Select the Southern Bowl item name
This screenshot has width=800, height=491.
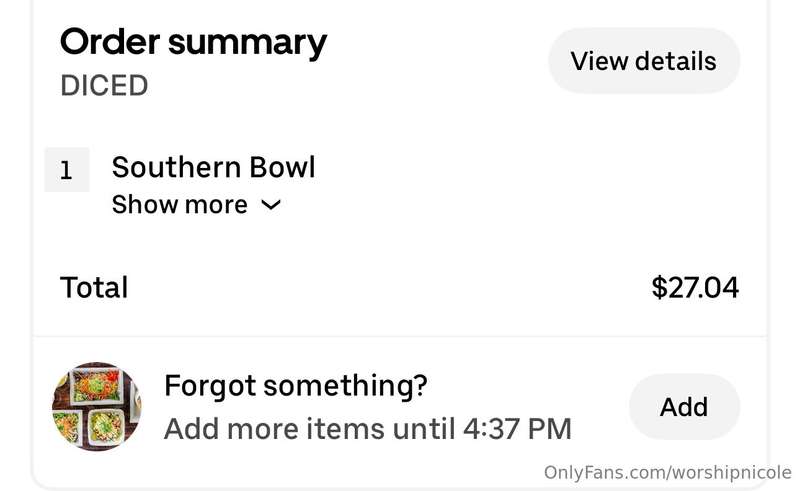pos(214,167)
